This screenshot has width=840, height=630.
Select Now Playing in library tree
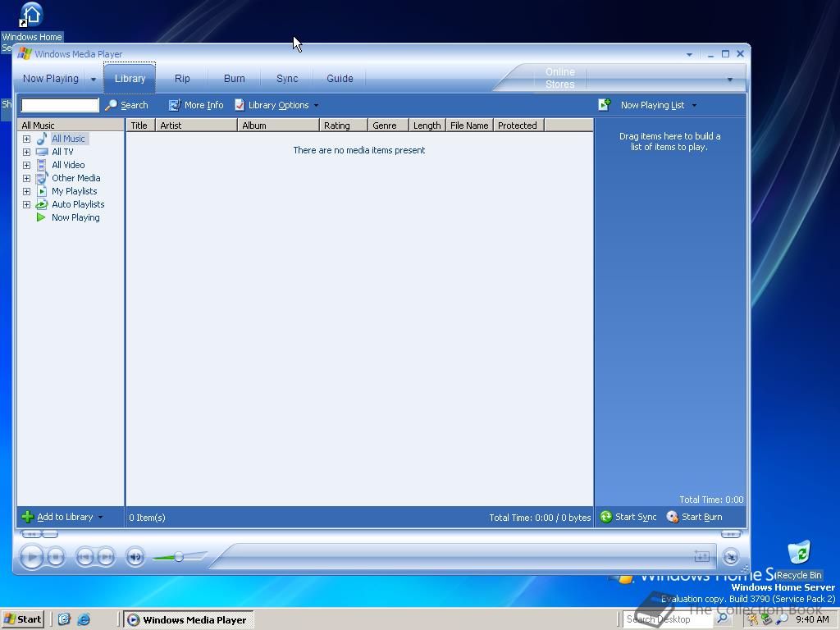coord(75,217)
